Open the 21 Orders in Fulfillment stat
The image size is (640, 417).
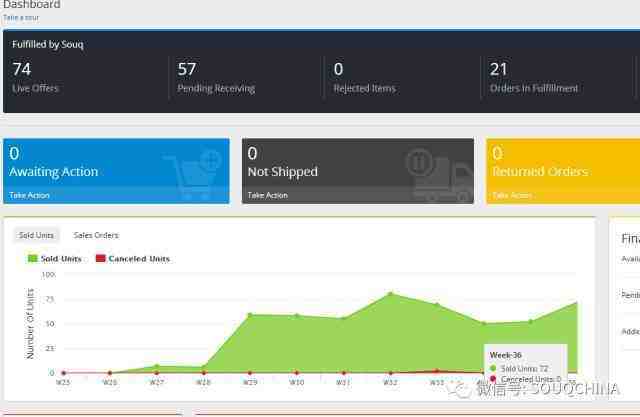pos(534,78)
